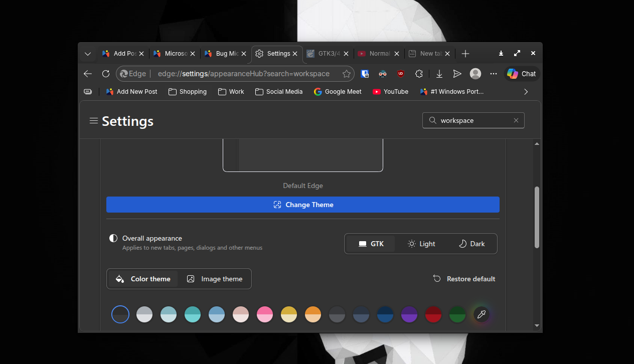
Task: Open the Bitwarden extension icon
Action: coord(365,74)
